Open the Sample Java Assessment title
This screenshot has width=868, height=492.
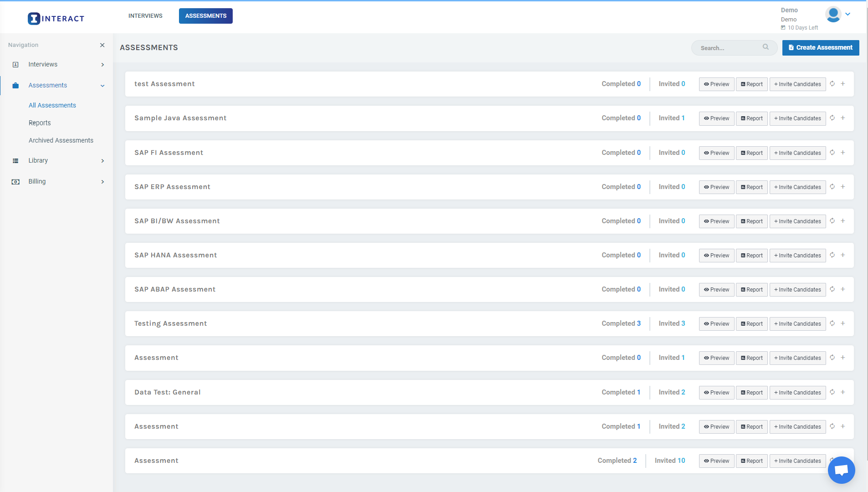pyautogui.click(x=180, y=118)
